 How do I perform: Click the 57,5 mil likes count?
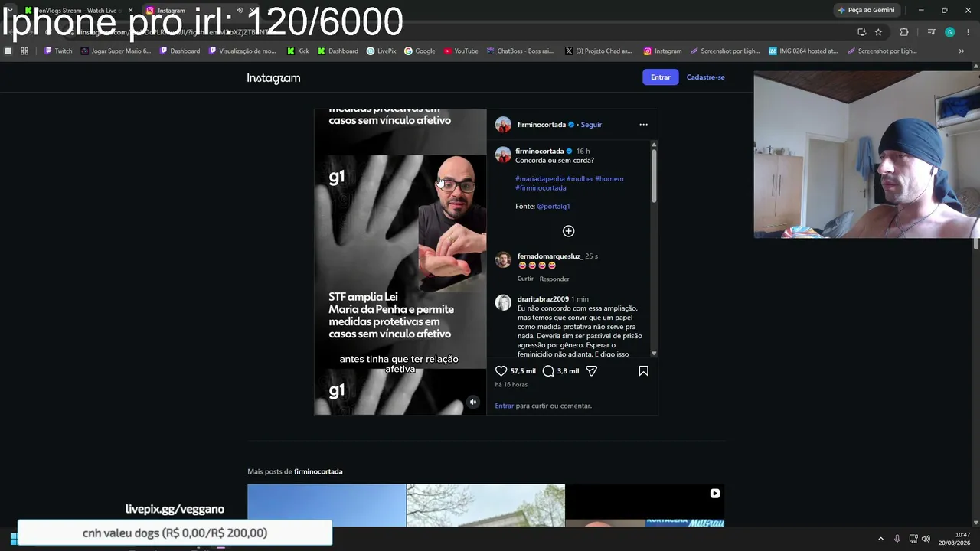coord(523,371)
